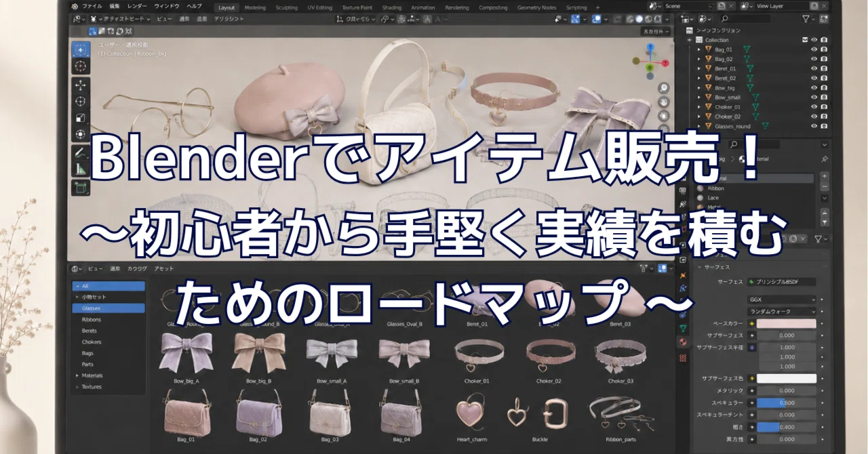Expand the Bag_01 outliner item
Screen dimensions: 868x454
click(x=699, y=49)
